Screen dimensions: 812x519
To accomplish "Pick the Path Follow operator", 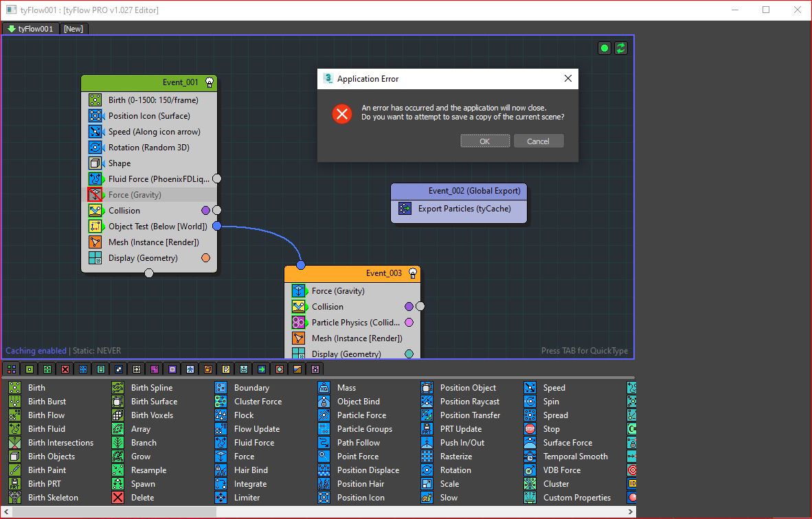I will pos(349,442).
